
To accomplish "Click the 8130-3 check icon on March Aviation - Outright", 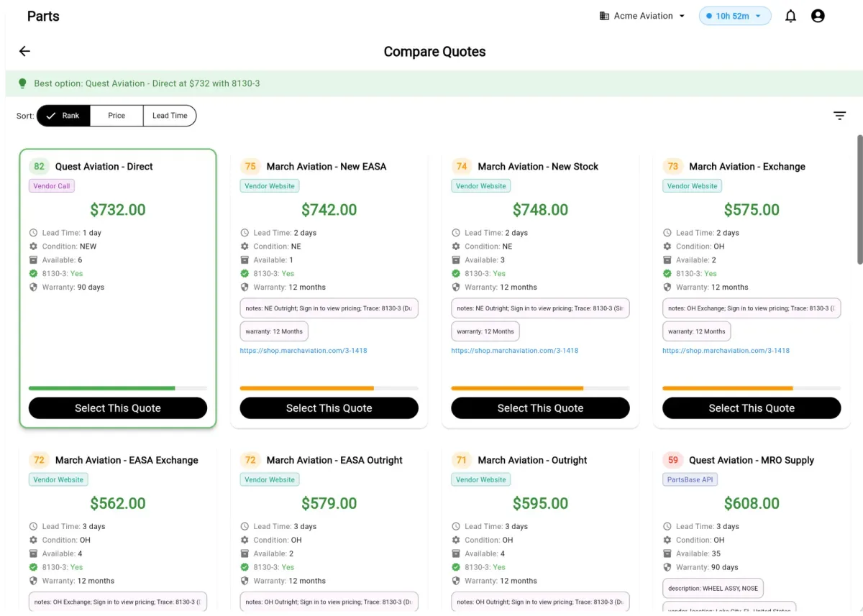I will pos(456,568).
